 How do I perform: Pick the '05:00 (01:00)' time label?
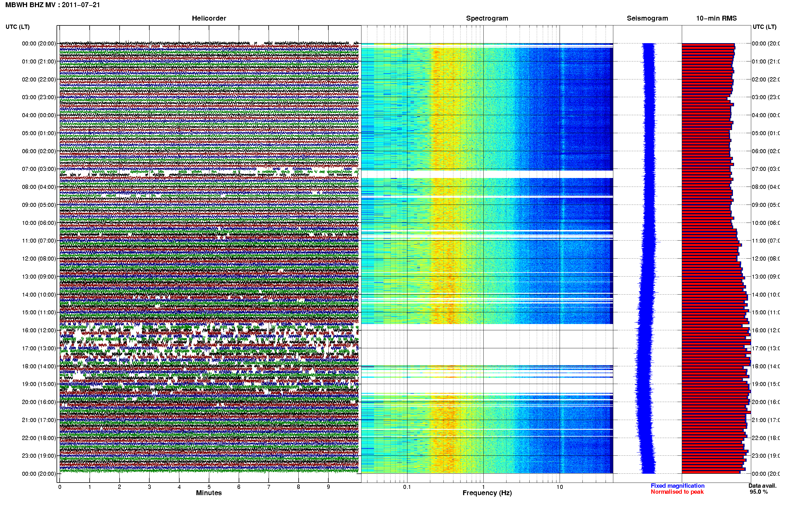pyautogui.click(x=39, y=133)
